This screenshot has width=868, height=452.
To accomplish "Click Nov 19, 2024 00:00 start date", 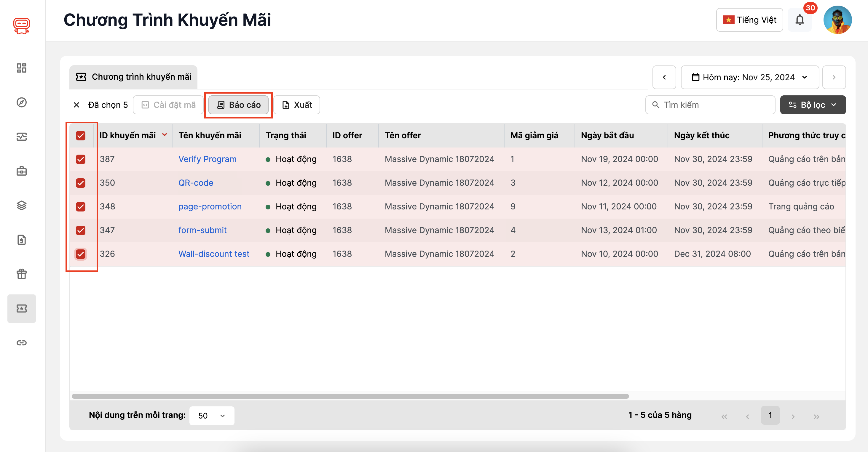I will 619,159.
